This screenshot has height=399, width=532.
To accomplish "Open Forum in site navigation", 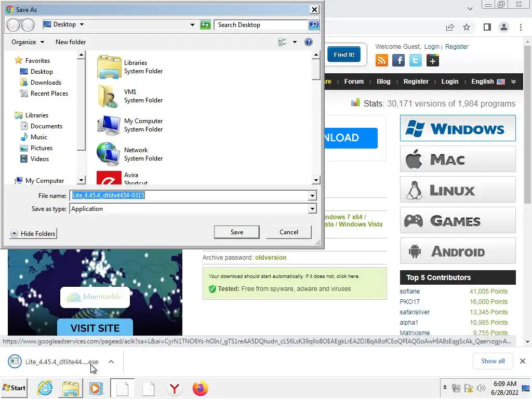I will tap(354, 82).
